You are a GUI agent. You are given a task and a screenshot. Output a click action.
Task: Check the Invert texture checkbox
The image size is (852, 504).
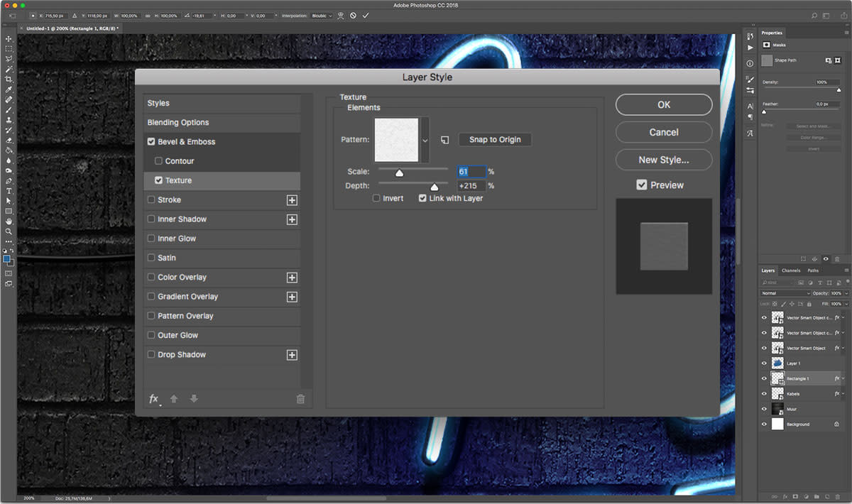[376, 199]
